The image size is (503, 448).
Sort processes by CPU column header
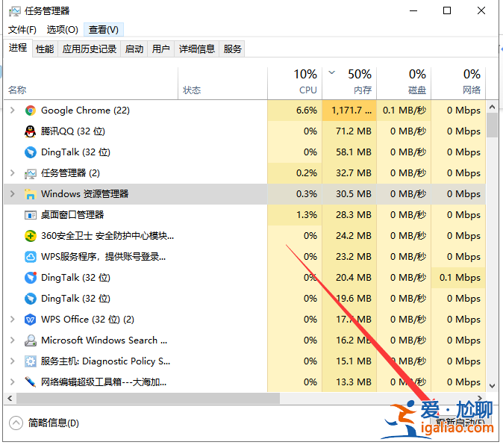point(307,82)
